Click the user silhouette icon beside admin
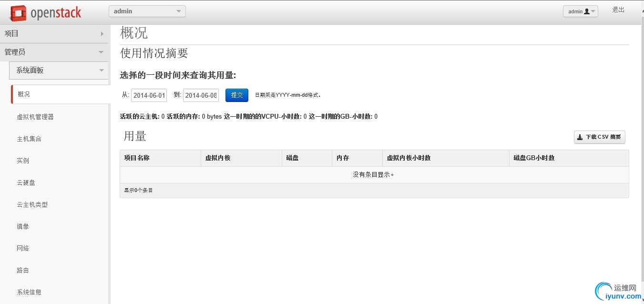644x304 pixels. pyautogui.click(x=587, y=11)
